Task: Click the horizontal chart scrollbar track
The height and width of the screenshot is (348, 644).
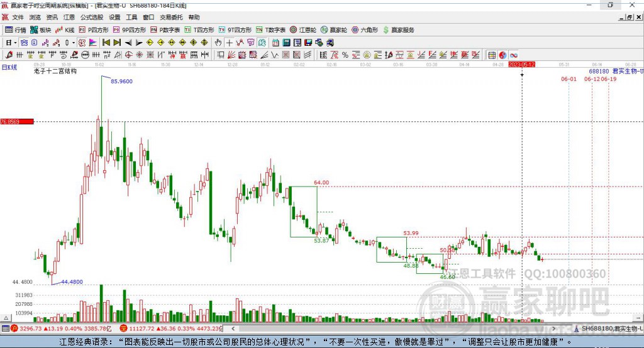Action: 394,329
